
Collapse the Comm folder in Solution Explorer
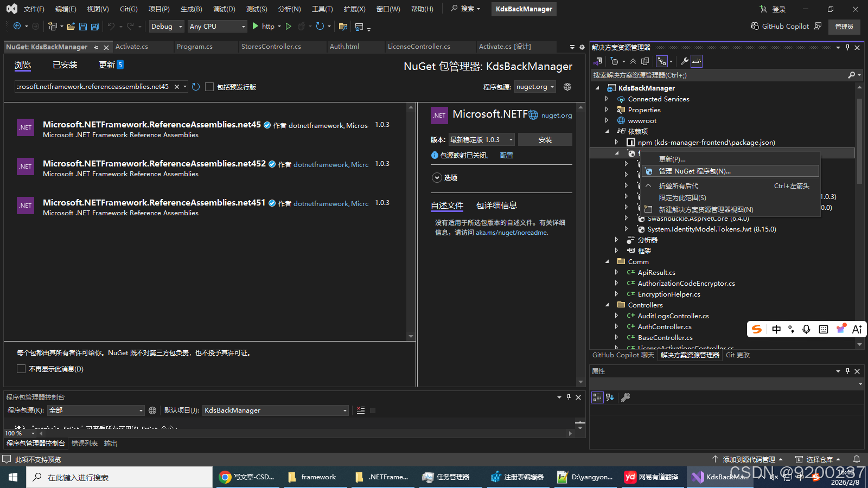607,261
